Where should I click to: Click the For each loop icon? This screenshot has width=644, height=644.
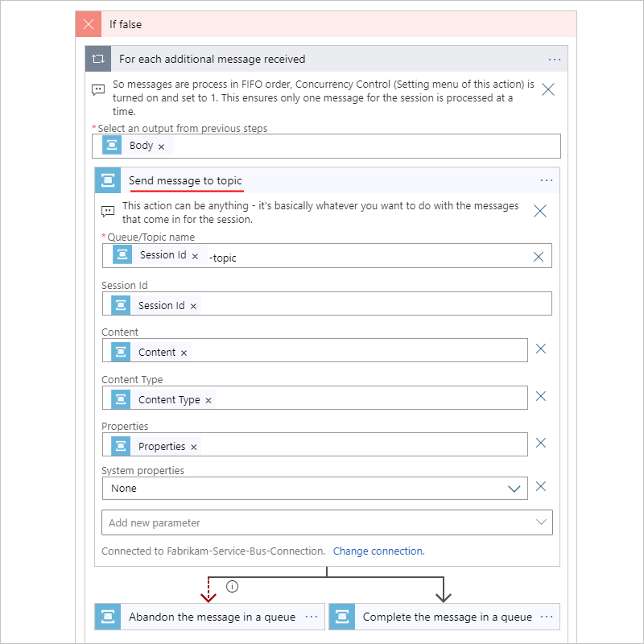click(98, 59)
